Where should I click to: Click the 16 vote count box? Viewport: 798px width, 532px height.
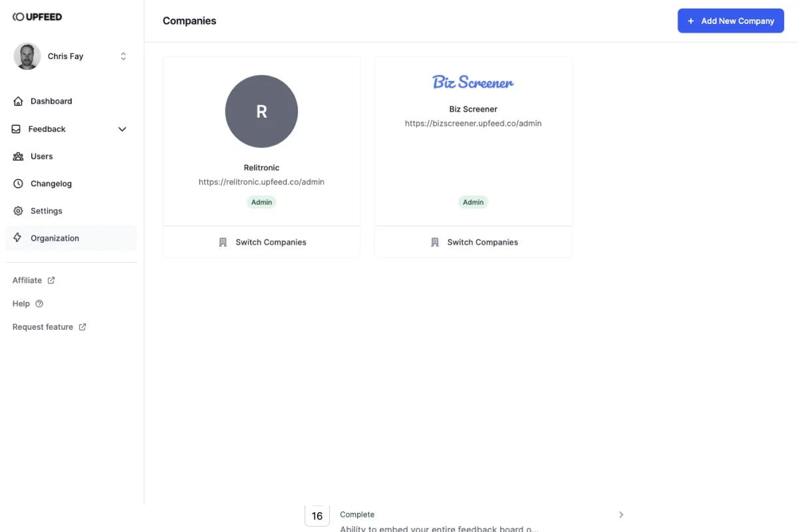pos(317,515)
